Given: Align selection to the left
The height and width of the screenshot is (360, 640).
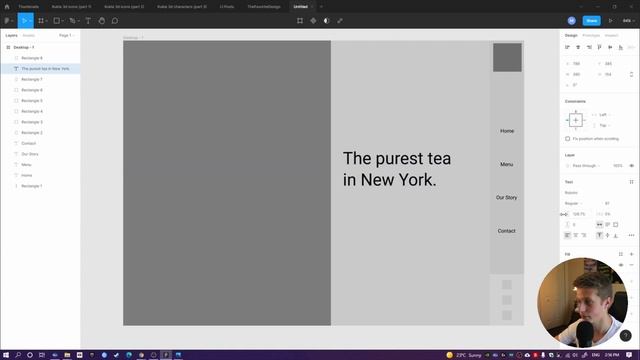Looking at the screenshot, I should [x=567, y=47].
